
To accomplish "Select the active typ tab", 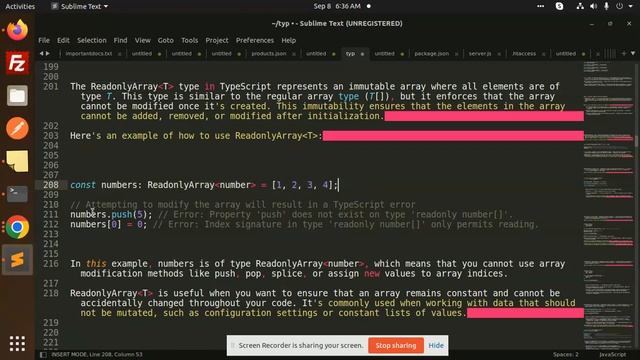I will (x=350, y=53).
